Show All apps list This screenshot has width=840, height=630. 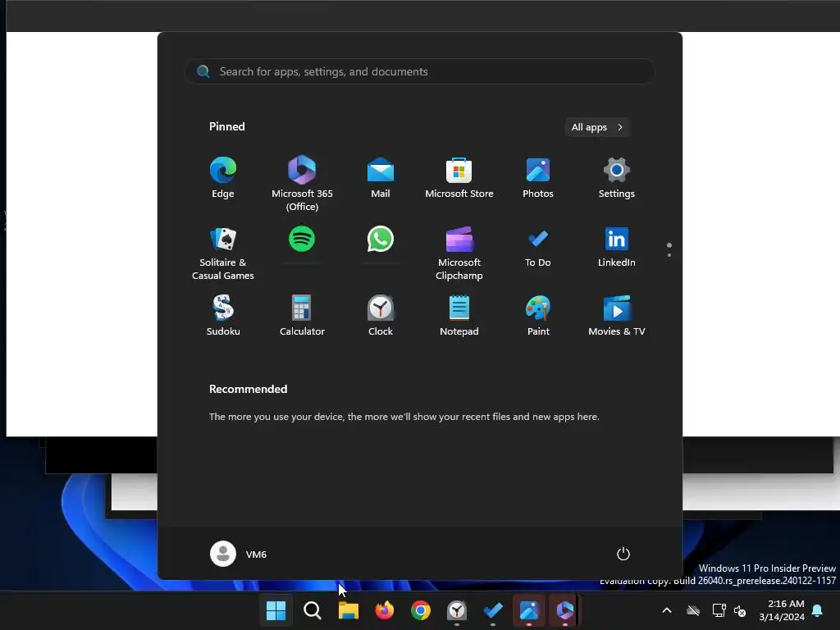[597, 127]
